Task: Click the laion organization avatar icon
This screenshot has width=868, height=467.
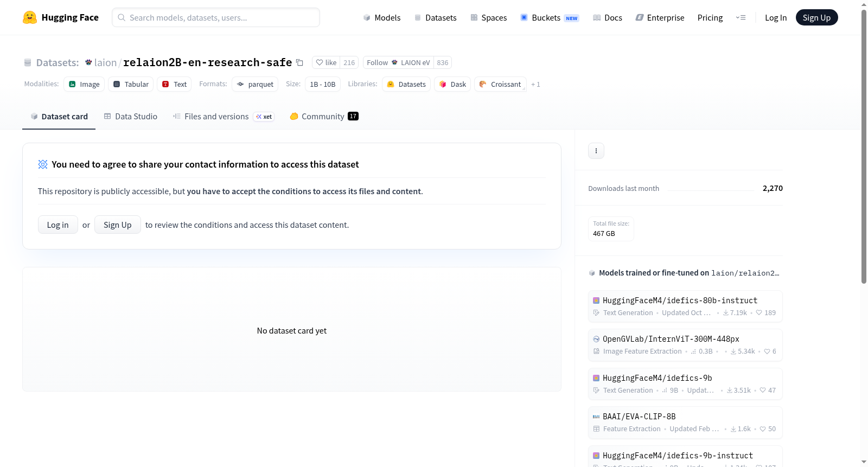Action: (88, 62)
